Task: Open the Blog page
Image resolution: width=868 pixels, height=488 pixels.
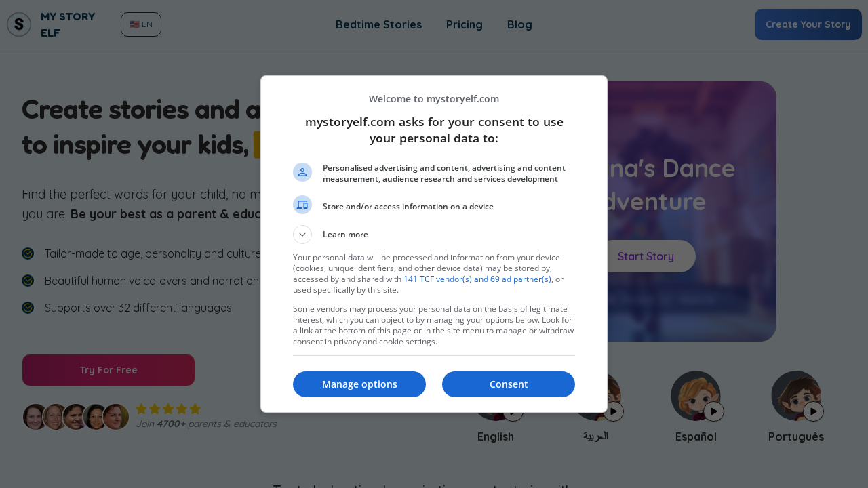Action: coord(519,24)
